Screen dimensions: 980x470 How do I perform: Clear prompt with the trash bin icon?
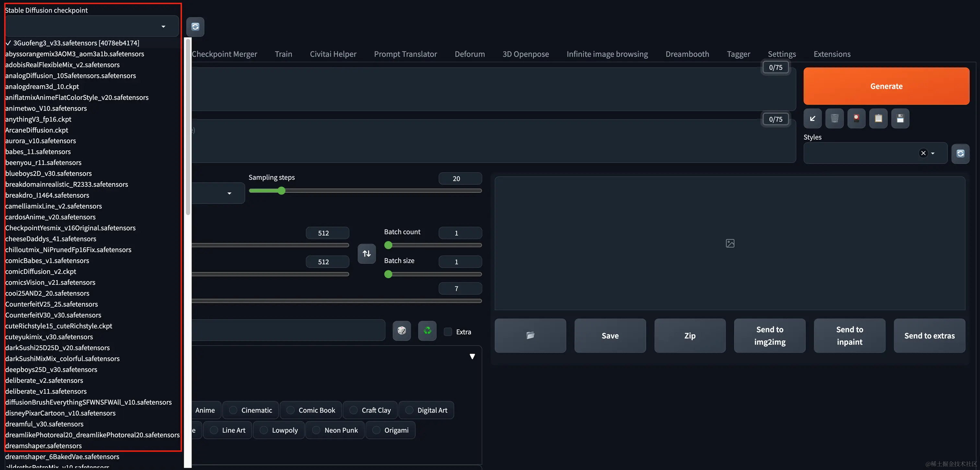pyautogui.click(x=834, y=118)
